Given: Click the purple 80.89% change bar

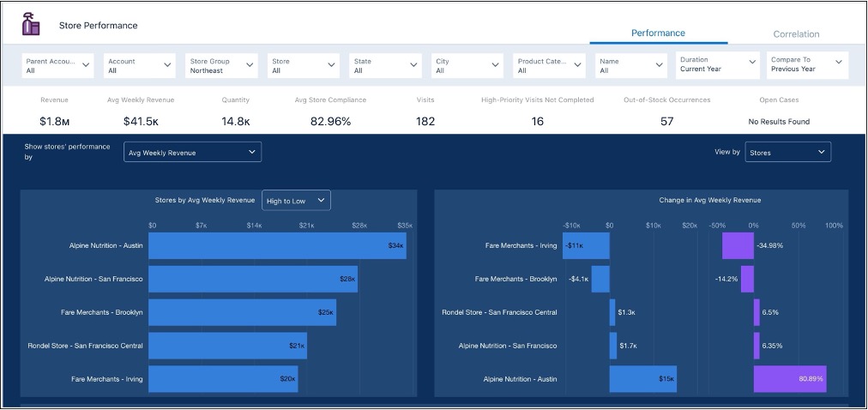Looking at the screenshot, I should click(789, 379).
